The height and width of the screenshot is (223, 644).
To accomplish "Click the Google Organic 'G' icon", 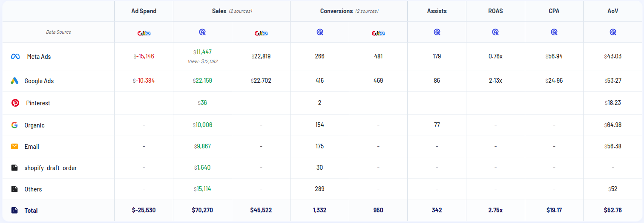I will coord(14,125).
